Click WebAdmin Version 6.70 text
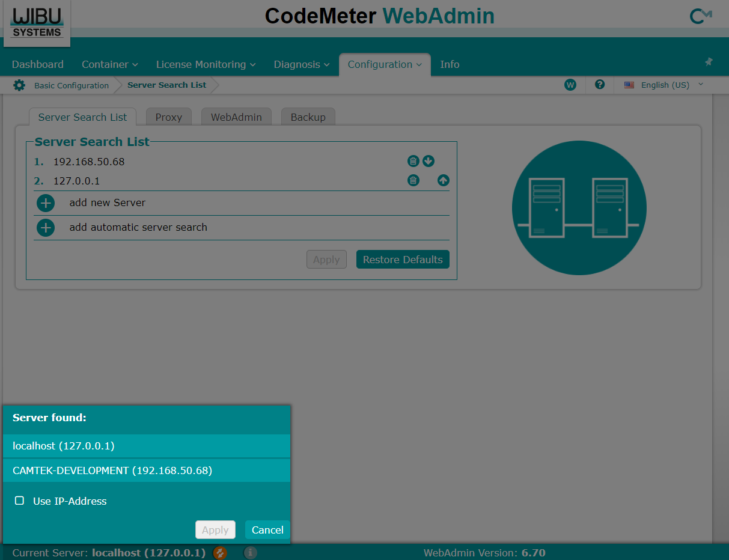This screenshot has height=560, width=729. [x=484, y=553]
